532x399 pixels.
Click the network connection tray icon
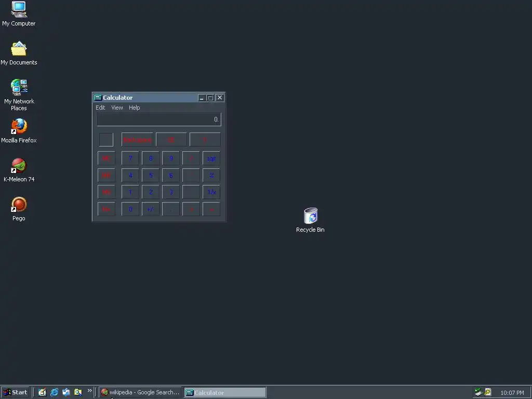coord(478,392)
